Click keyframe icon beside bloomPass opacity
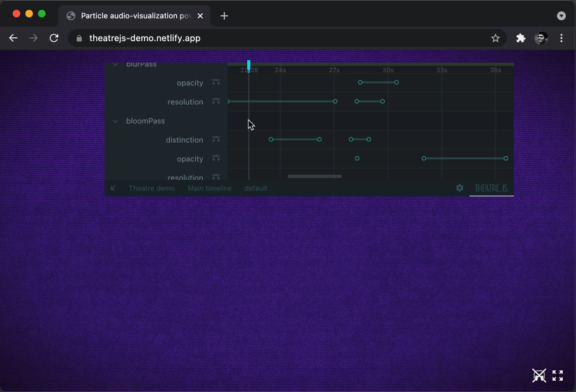Image resolution: width=576 pixels, height=392 pixels. [x=216, y=158]
